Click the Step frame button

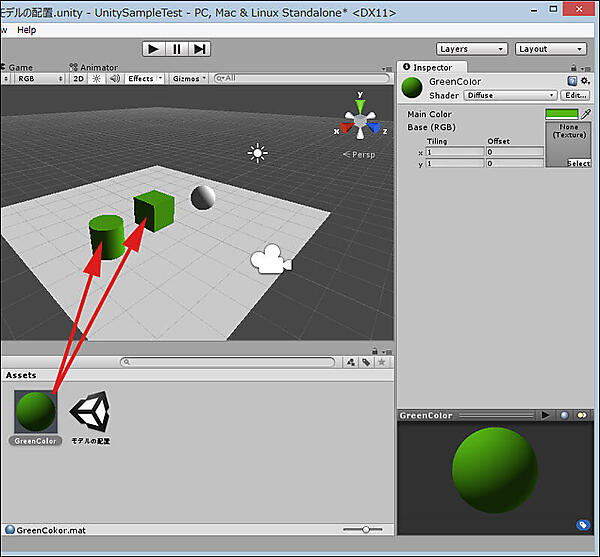(200, 48)
